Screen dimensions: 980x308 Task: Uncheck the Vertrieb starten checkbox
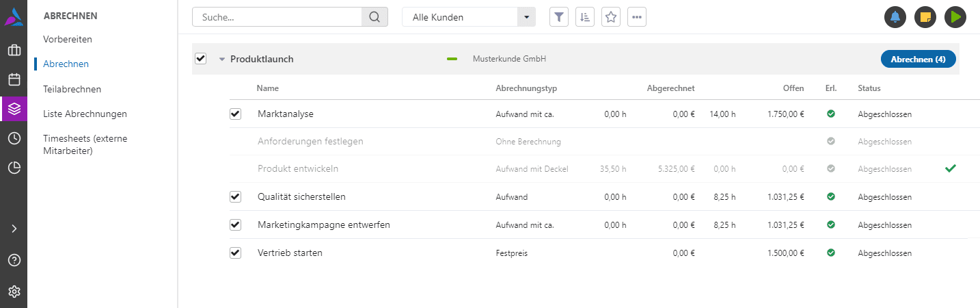coord(236,253)
